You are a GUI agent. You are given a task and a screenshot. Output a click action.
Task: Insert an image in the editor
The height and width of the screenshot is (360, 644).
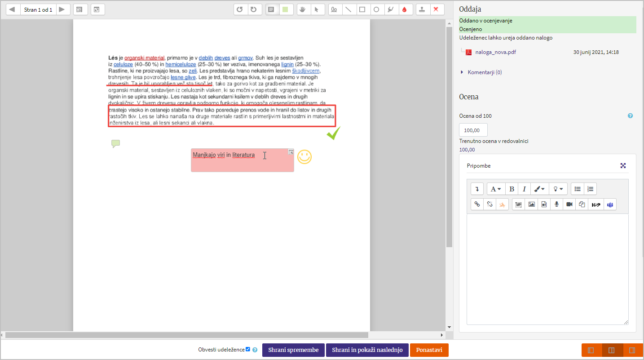tap(531, 204)
